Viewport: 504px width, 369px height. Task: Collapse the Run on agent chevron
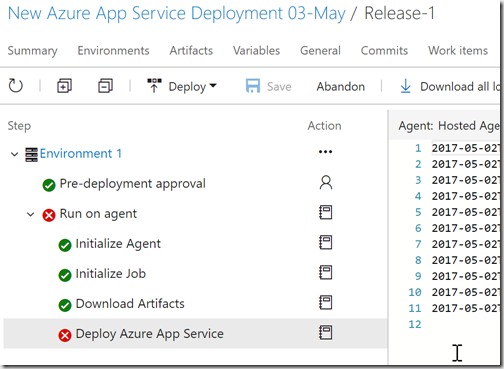point(30,214)
